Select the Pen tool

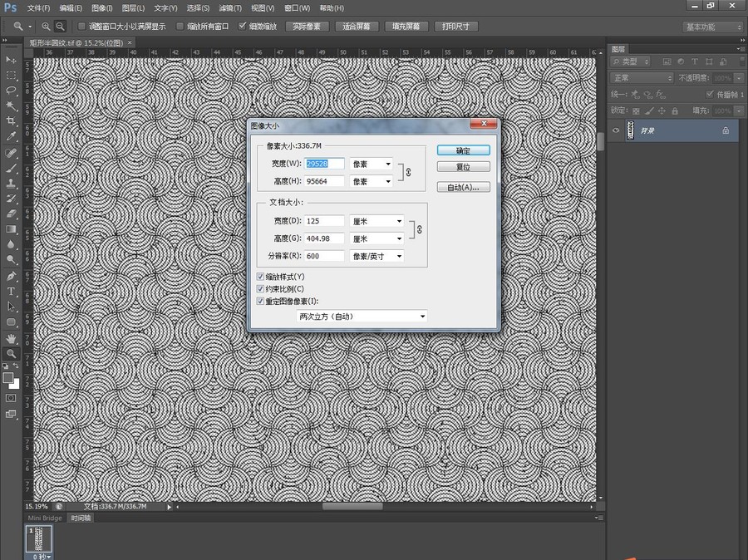(x=11, y=276)
